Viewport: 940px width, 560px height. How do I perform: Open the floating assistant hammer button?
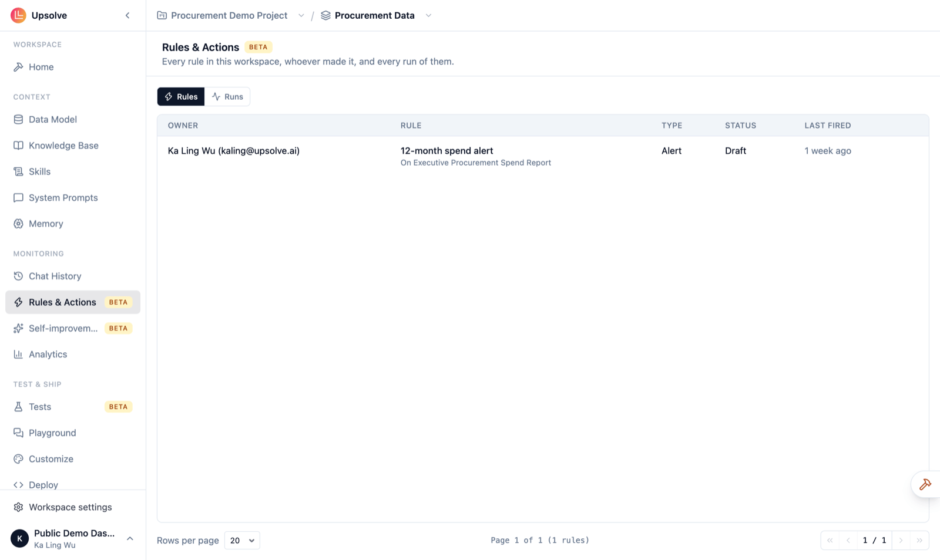(x=925, y=484)
